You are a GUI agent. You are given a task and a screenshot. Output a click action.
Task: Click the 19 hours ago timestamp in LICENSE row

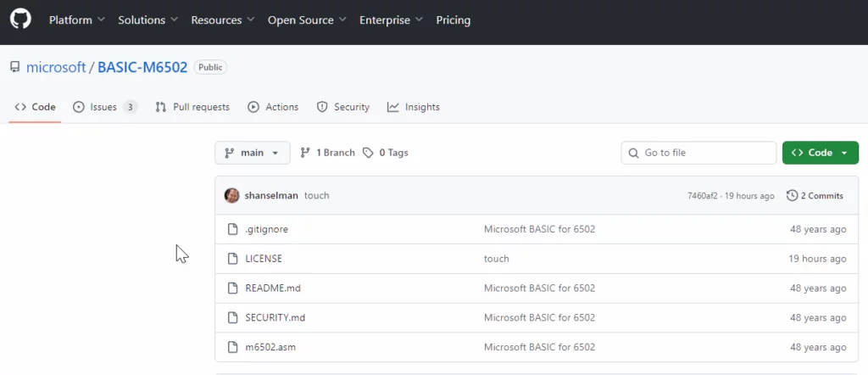818,259
